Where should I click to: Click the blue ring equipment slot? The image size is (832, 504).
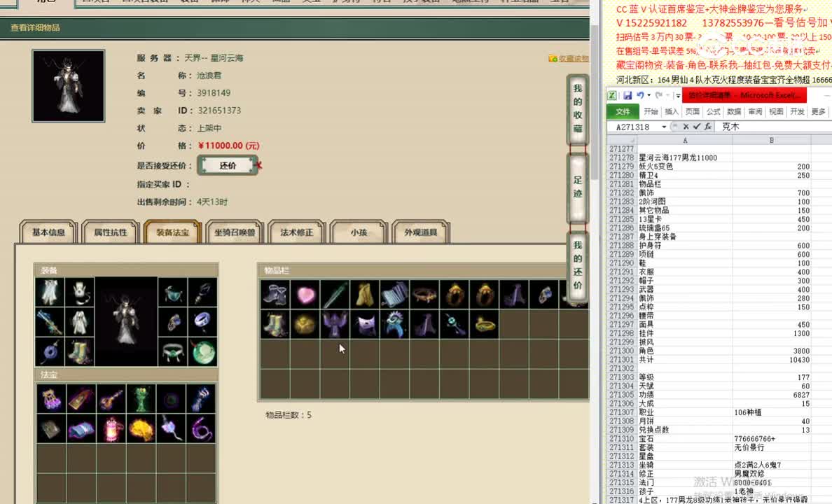(203, 322)
